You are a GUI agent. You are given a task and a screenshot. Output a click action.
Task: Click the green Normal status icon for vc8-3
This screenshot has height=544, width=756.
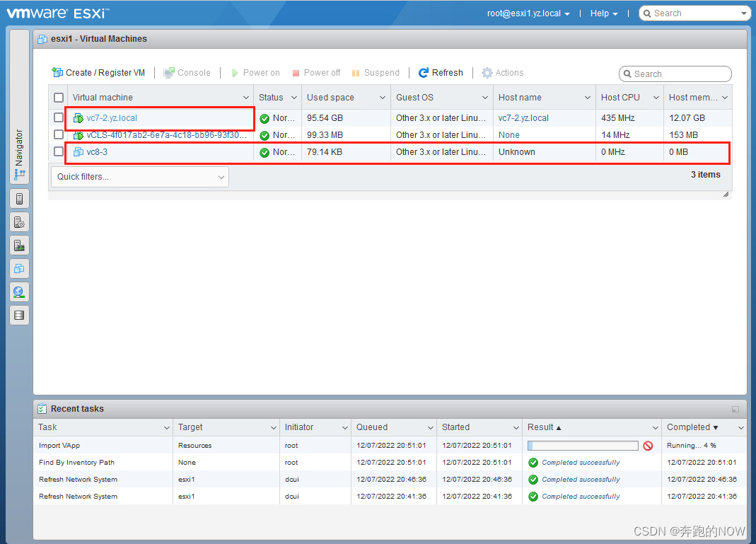click(x=264, y=152)
